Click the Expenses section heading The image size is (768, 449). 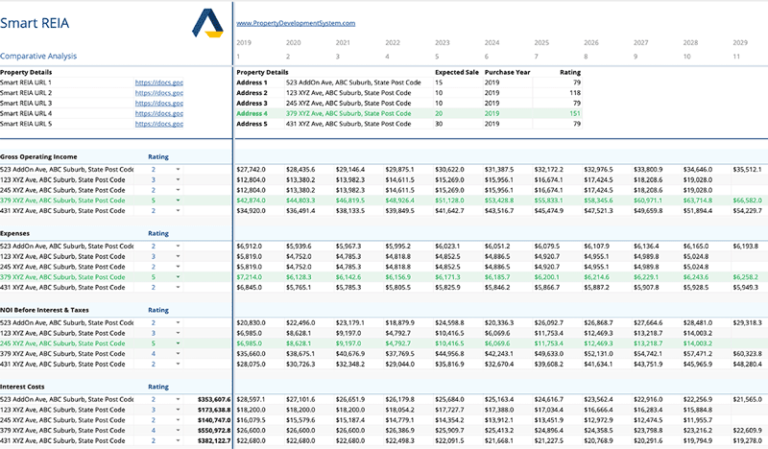(x=15, y=234)
